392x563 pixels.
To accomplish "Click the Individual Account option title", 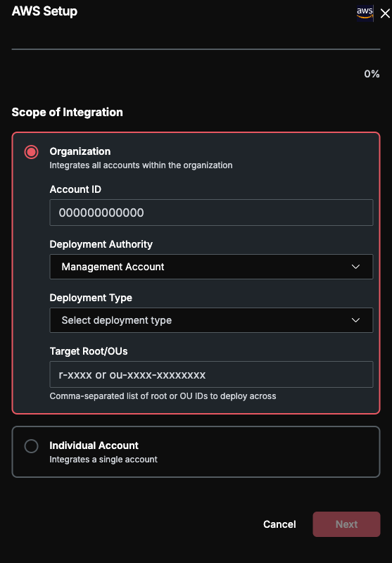I will click(x=94, y=445).
